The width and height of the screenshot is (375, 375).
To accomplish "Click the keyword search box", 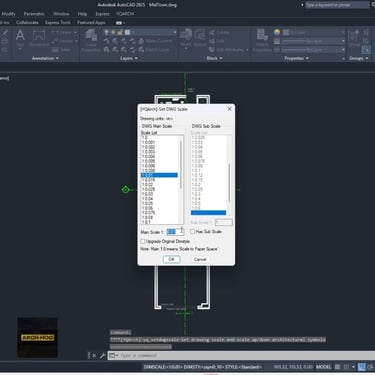I will [x=337, y=5].
